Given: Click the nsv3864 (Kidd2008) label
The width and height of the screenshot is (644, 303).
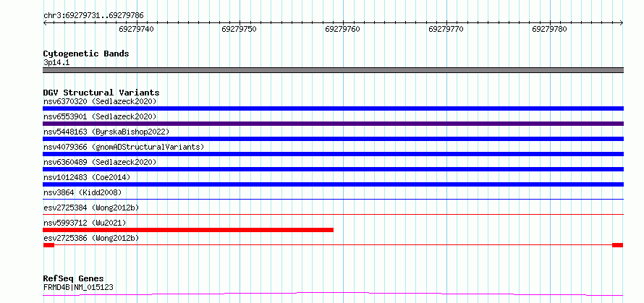Looking at the screenshot, I should coord(82,192).
